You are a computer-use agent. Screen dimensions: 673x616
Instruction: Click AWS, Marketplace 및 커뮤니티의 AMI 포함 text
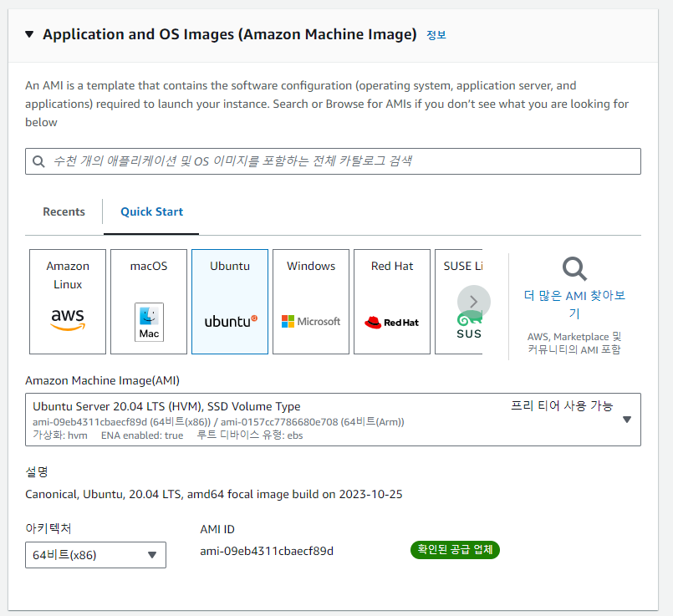[x=574, y=344]
